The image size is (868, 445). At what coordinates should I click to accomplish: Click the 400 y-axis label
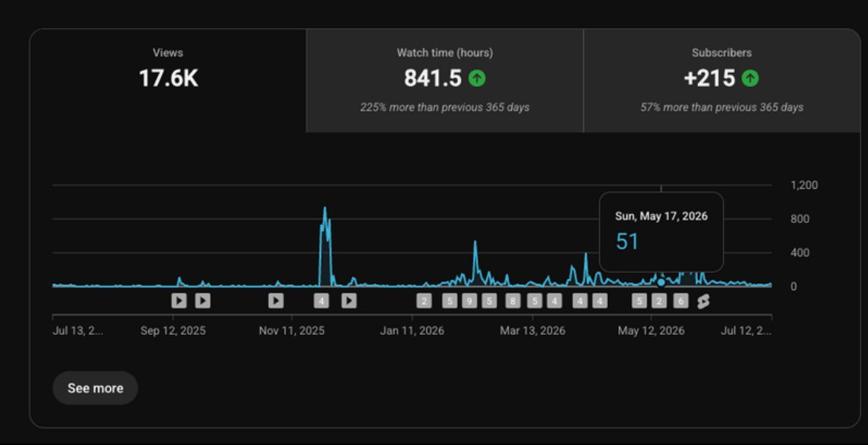pyautogui.click(x=800, y=252)
